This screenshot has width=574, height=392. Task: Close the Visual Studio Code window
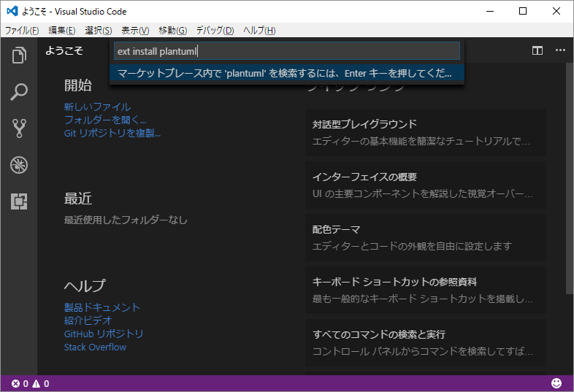(556, 12)
